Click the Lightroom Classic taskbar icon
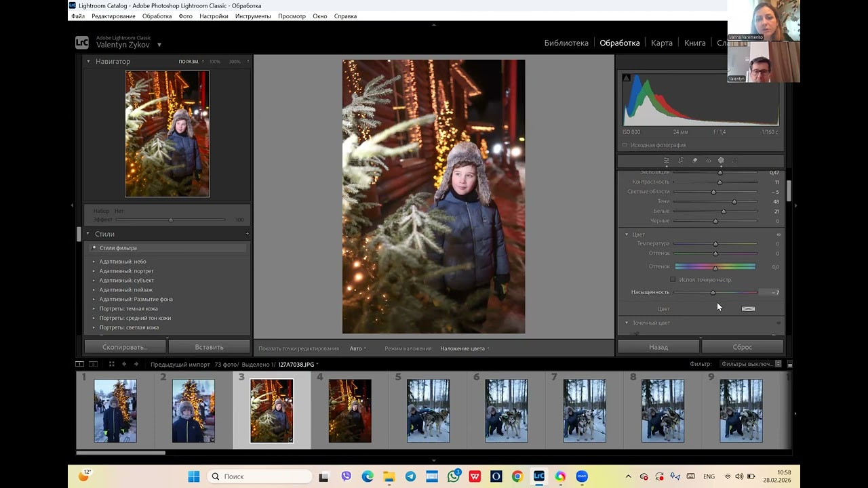Viewport: 868px width, 488px height. 539,476
